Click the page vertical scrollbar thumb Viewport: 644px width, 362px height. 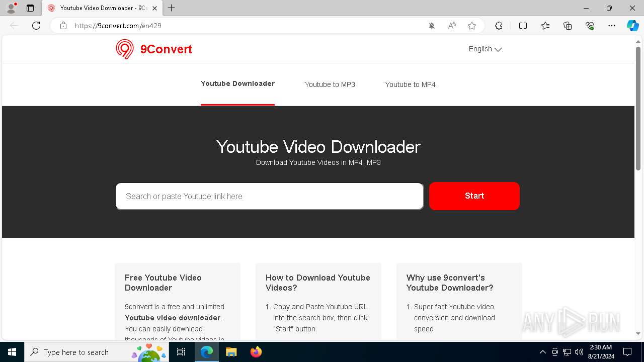638,108
